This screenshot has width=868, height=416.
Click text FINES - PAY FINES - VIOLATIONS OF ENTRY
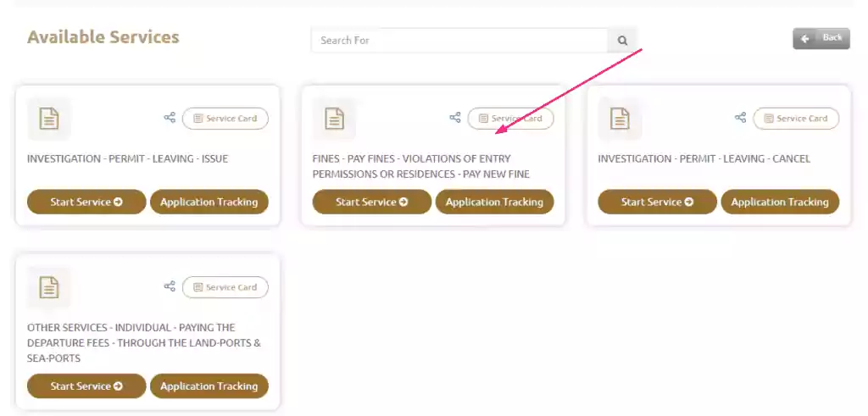[411, 158]
